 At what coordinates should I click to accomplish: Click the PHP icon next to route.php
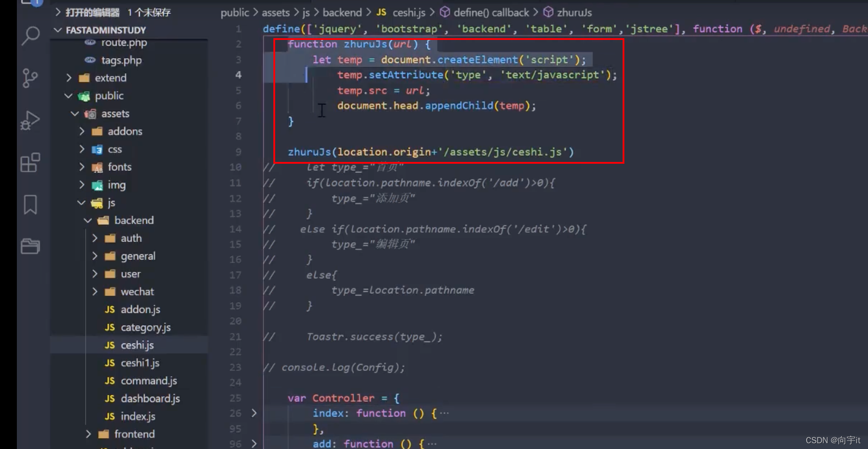pyautogui.click(x=91, y=42)
